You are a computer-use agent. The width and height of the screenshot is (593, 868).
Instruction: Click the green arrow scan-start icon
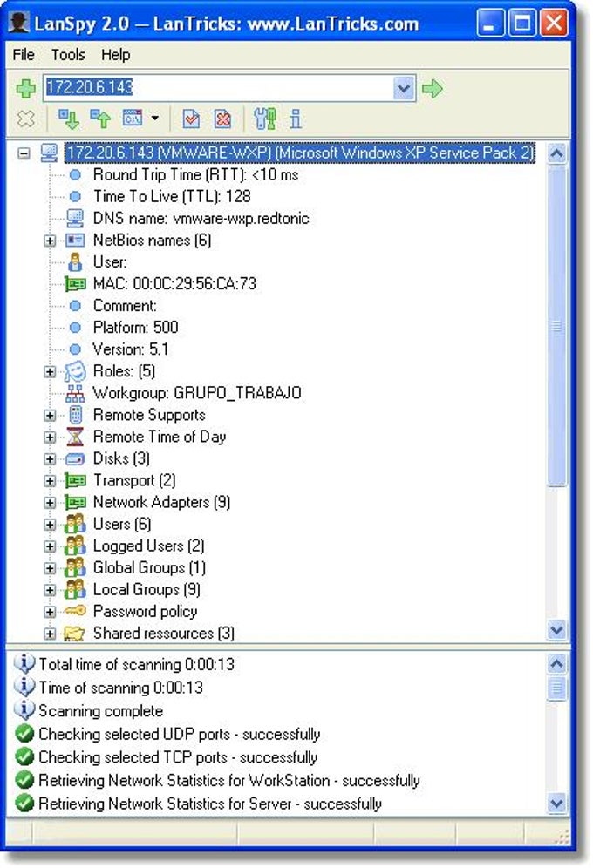pyautogui.click(x=433, y=88)
